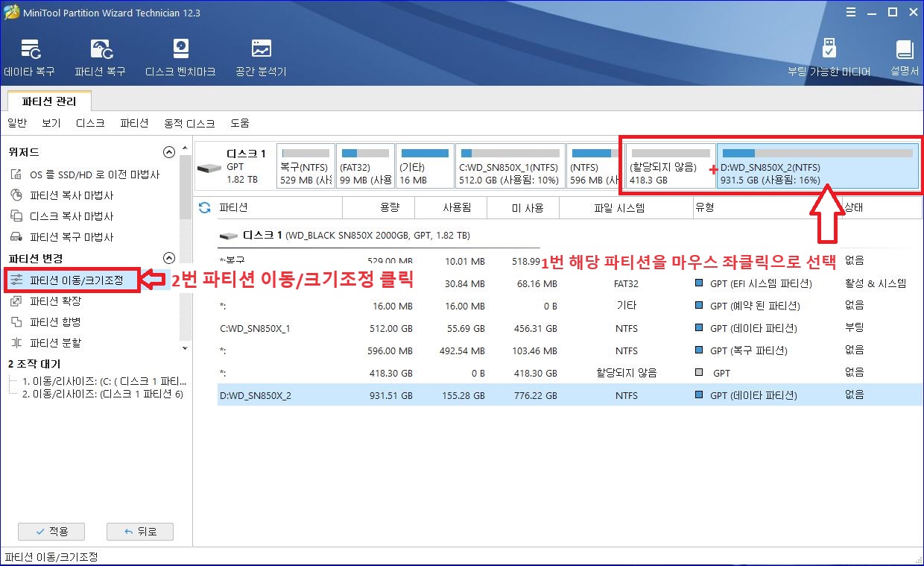The width and height of the screenshot is (924, 566).
Task: Click GPT (EFI 시스템 파티션) type cell
Action: tap(753, 284)
